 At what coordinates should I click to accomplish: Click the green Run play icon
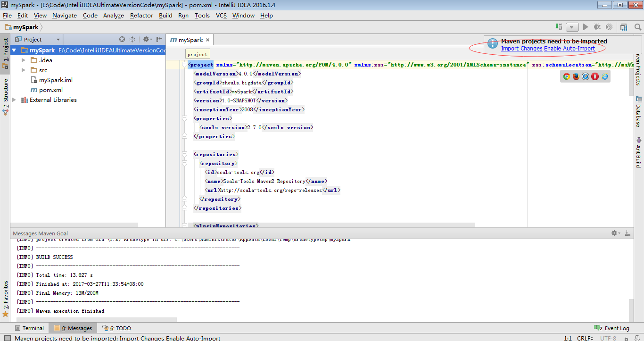tap(586, 27)
